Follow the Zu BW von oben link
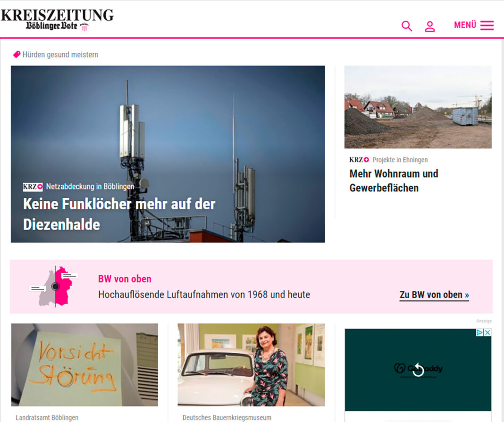Screen dimensions: 504x422 [x=434, y=295]
